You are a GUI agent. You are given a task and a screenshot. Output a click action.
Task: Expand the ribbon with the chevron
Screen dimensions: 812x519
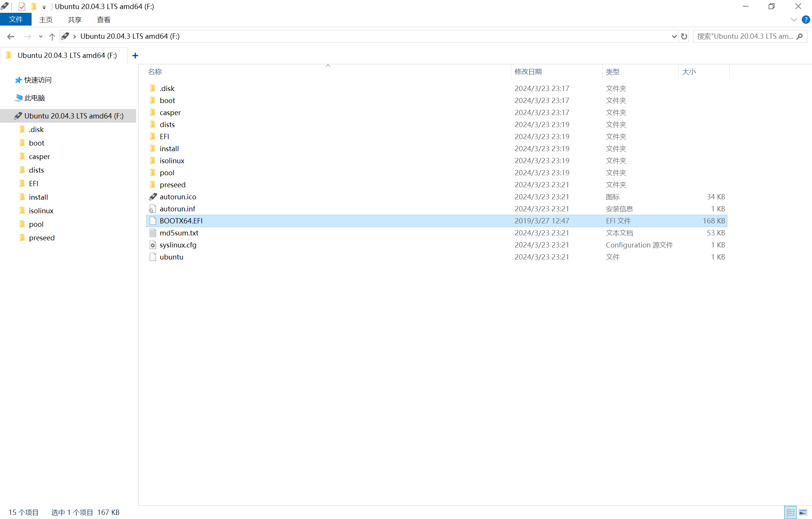(794, 20)
